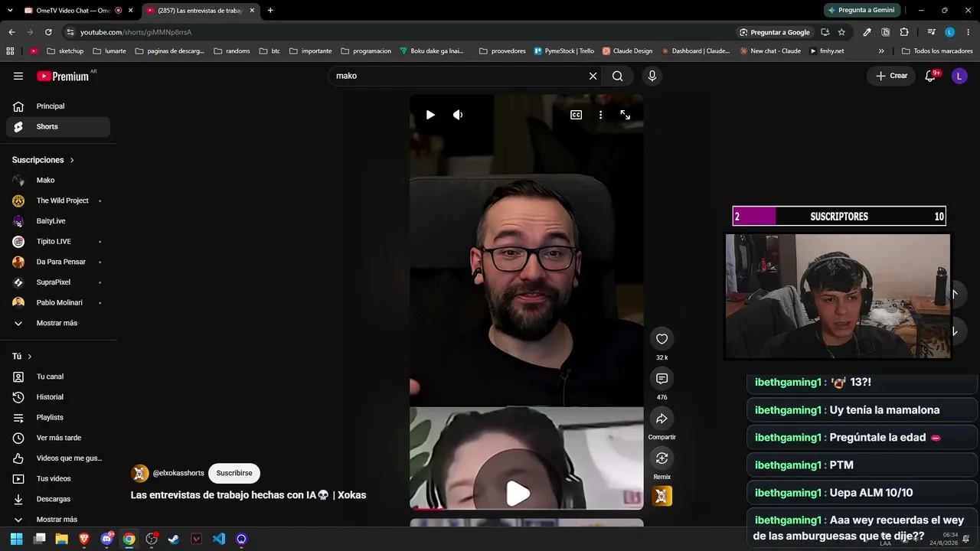Viewport: 980px width, 551px height.
Task: Like the Short with the heart icon
Action: [x=662, y=339]
